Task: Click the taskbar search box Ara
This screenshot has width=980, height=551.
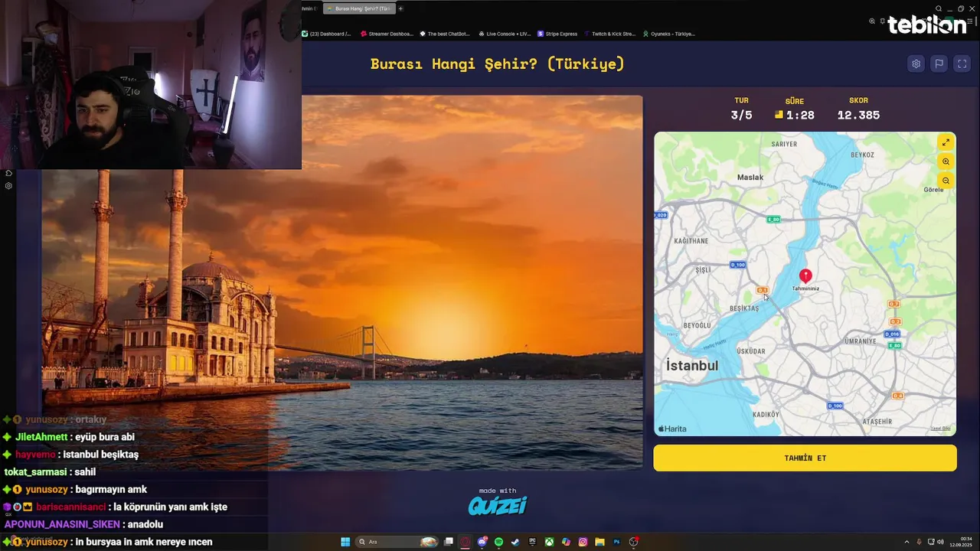Action: (397, 542)
